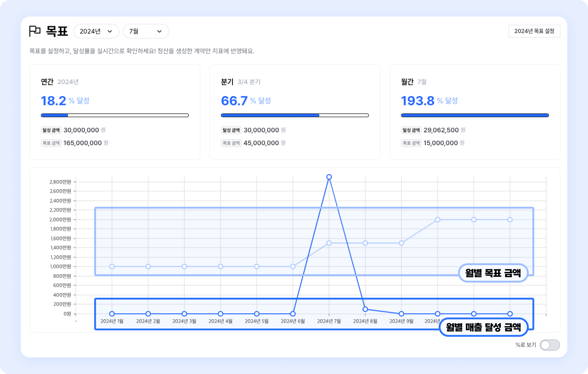Click the 2024년 1월 axis label
Image resolution: width=588 pixels, height=374 pixels.
(x=112, y=321)
